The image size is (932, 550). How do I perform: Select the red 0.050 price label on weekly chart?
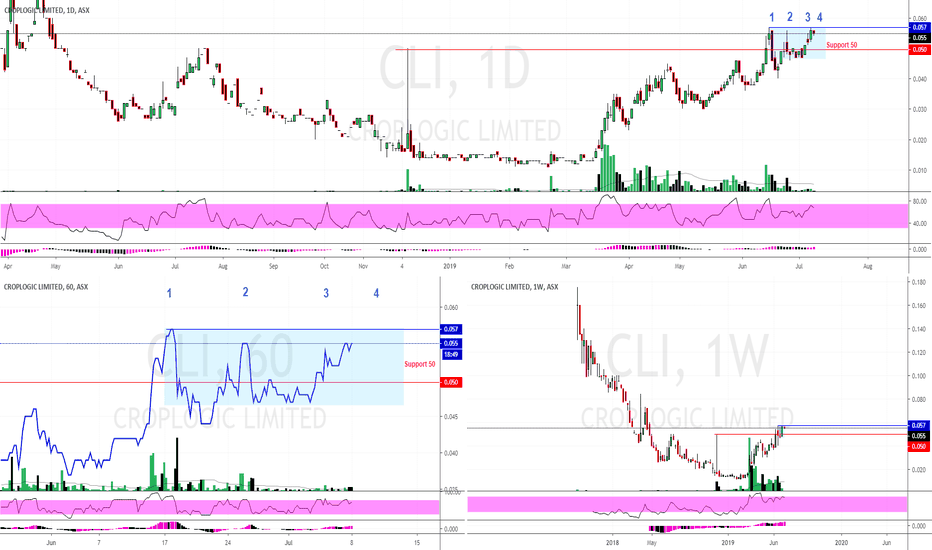coord(919,446)
